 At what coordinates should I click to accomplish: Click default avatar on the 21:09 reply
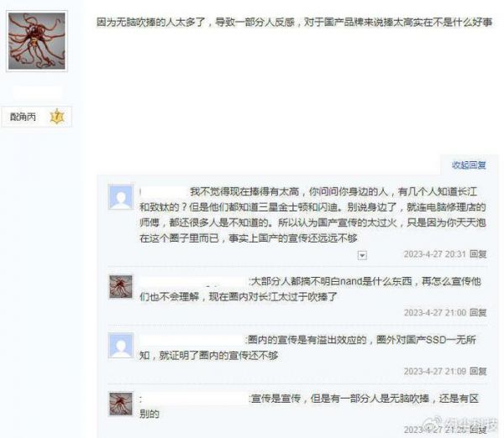121,346
